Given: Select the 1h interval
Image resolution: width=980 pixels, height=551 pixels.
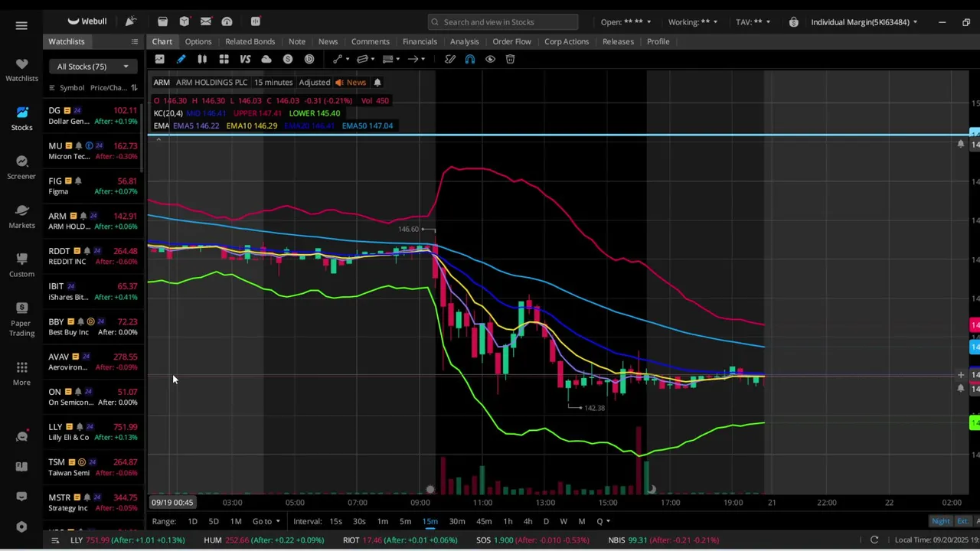Looking at the screenshot, I should tap(508, 521).
